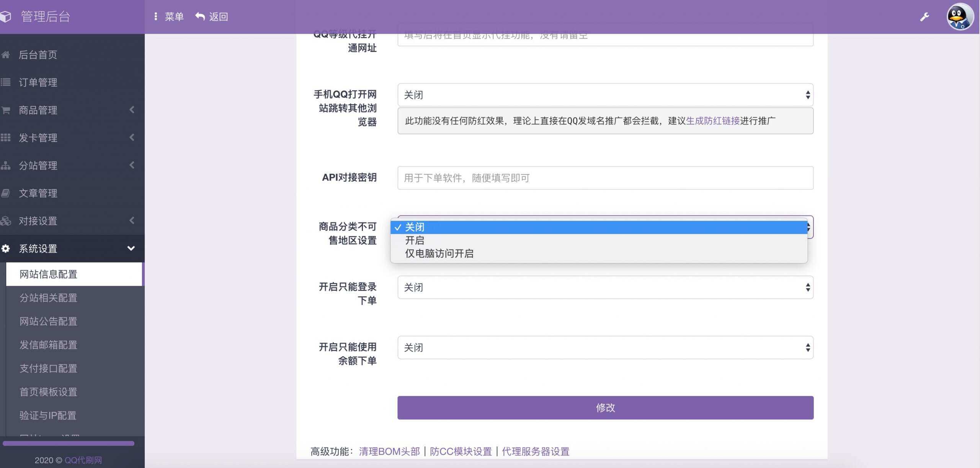
Task: Click the 商品管理 shopping cart icon
Action: 6,110
